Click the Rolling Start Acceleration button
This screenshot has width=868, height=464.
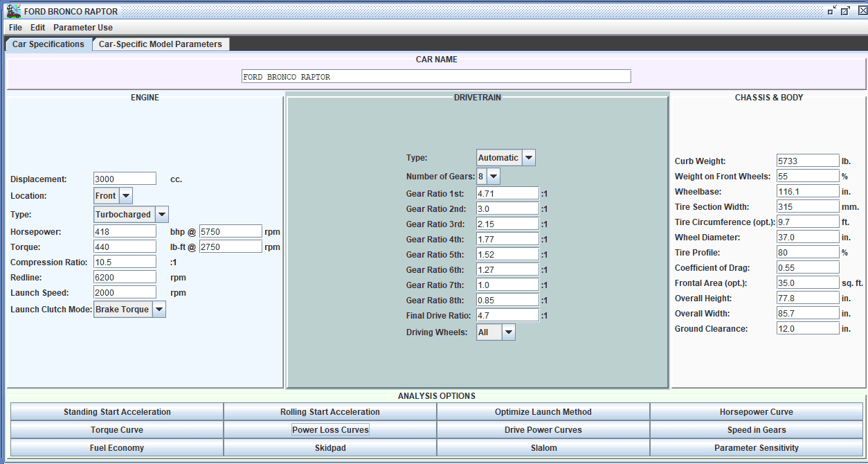(x=330, y=412)
